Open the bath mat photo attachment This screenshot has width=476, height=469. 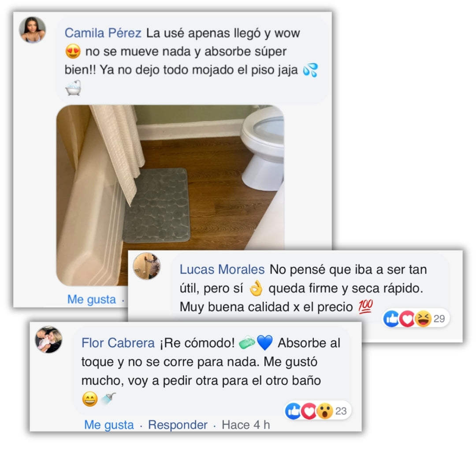170,195
